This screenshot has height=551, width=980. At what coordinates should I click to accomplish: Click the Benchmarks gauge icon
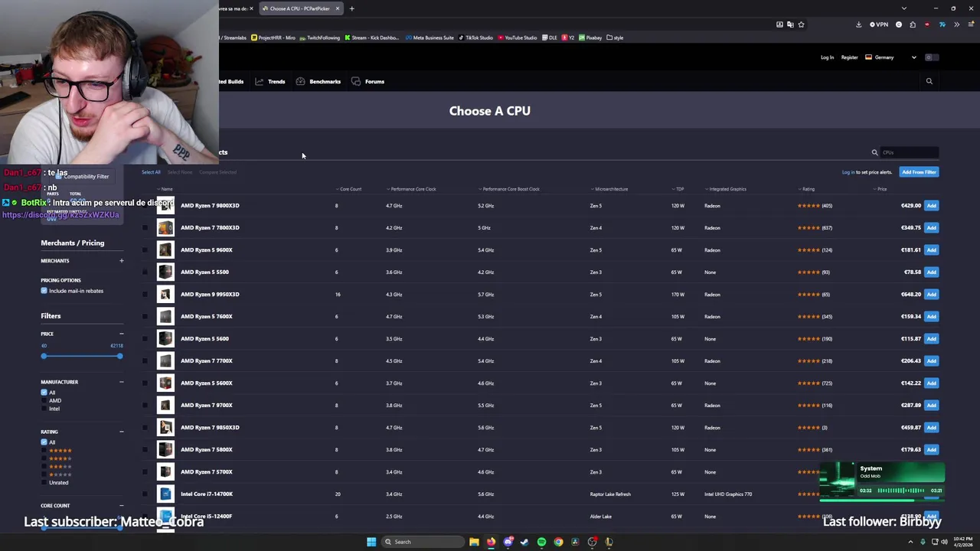(300, 81)
